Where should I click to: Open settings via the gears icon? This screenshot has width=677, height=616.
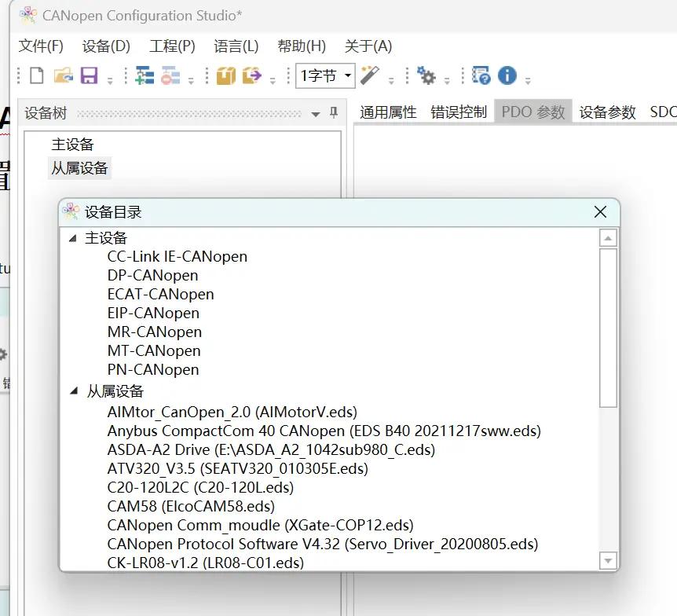(x=426, y=75)
